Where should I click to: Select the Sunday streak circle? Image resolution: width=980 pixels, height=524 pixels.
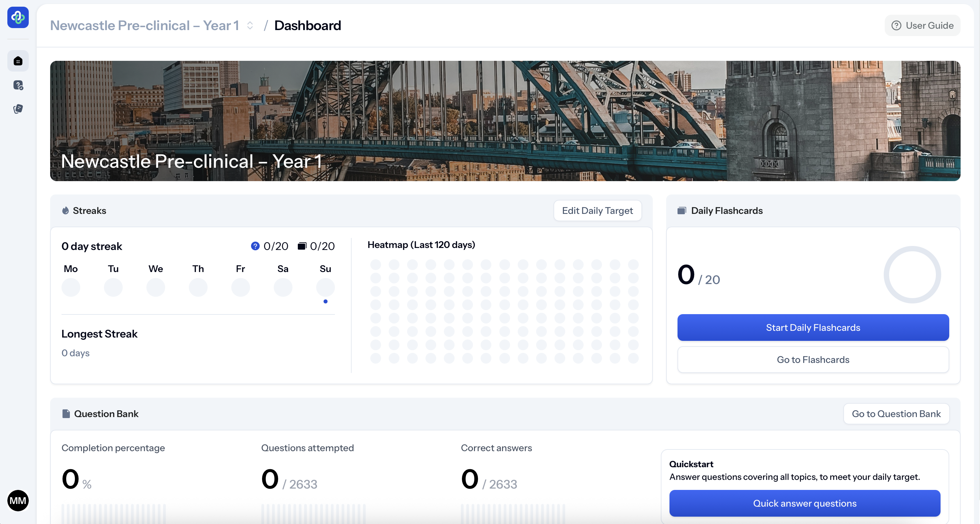[325, 287]
